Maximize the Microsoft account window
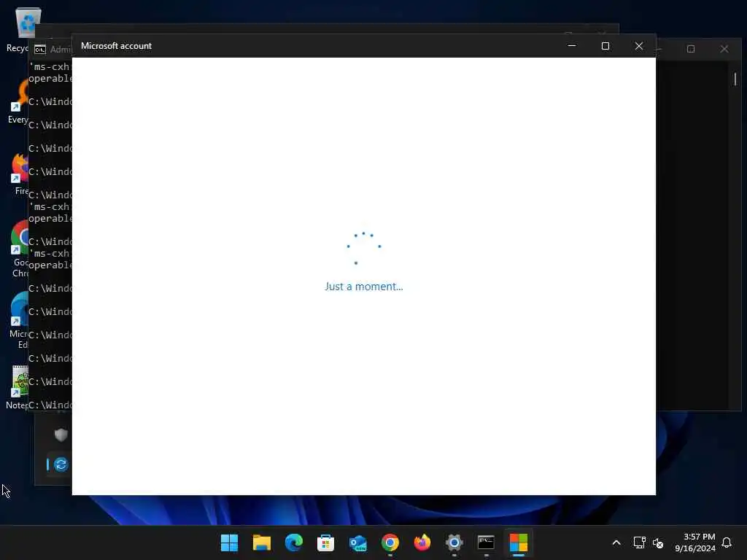747x560 pixels. [605, 46]
